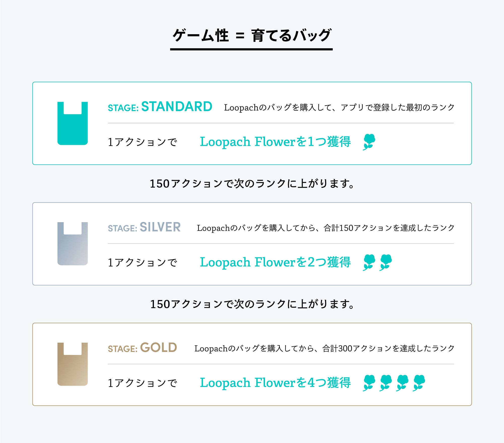The width and height of the screenshot is (504, 443).
Task: Click the single flower icon in Standard card
Action: pos(369,142)
